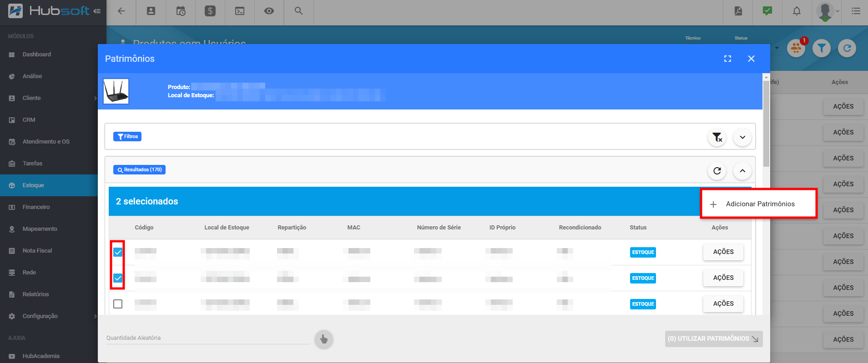Click the Utilizar Patrimônios button
The width and height of the screenshot is (868, 363).
coord(713,339)
